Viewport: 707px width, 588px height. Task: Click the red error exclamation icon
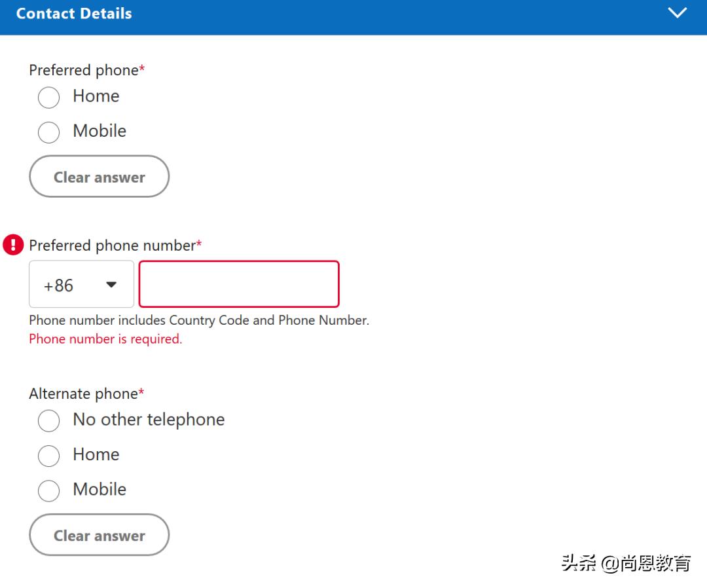click(13, 245)
